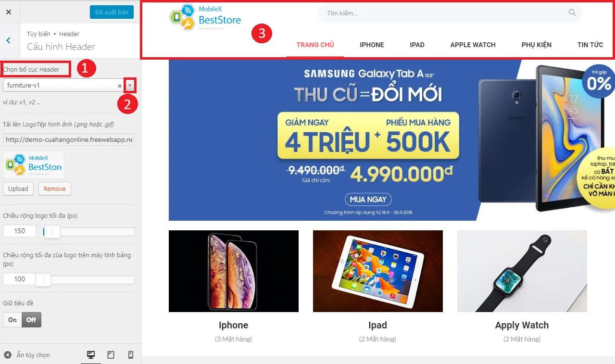Viewport: 615px width, 364px height.
Task: Open the PHỤ KIỆN menu item
Action: pos(537,45)
